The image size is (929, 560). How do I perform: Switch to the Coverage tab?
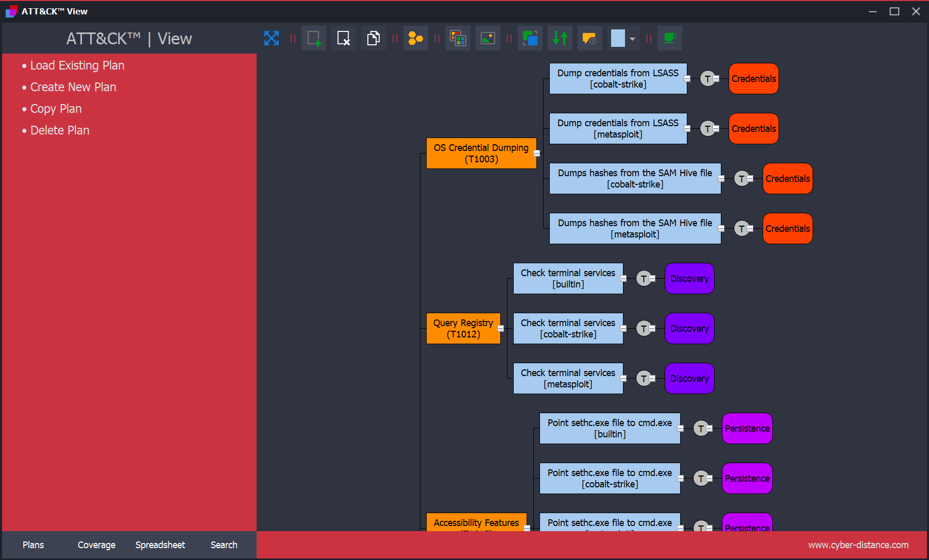(x=96, y=545)
